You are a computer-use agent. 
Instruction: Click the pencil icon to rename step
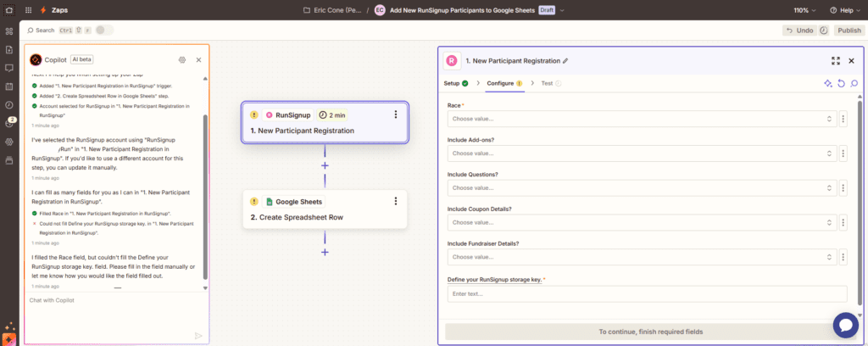(x=565, y=61)
